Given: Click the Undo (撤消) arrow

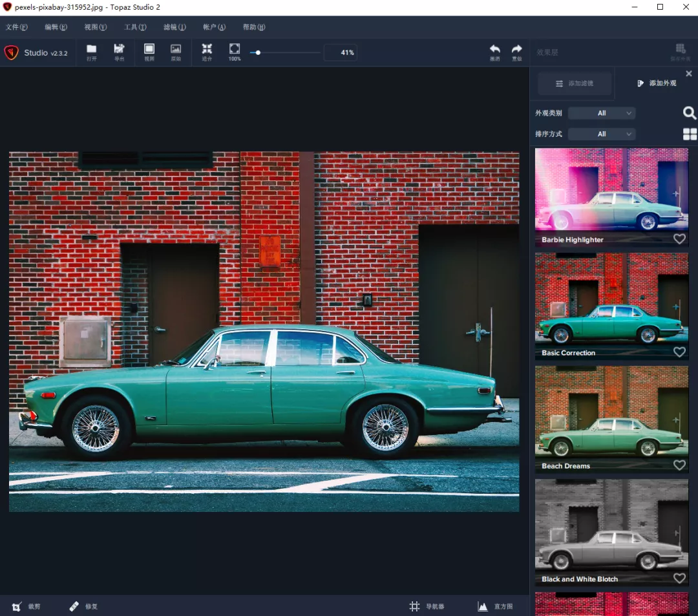Looking at the screenshot, I should pyautogui.click(x=495, y=50).
